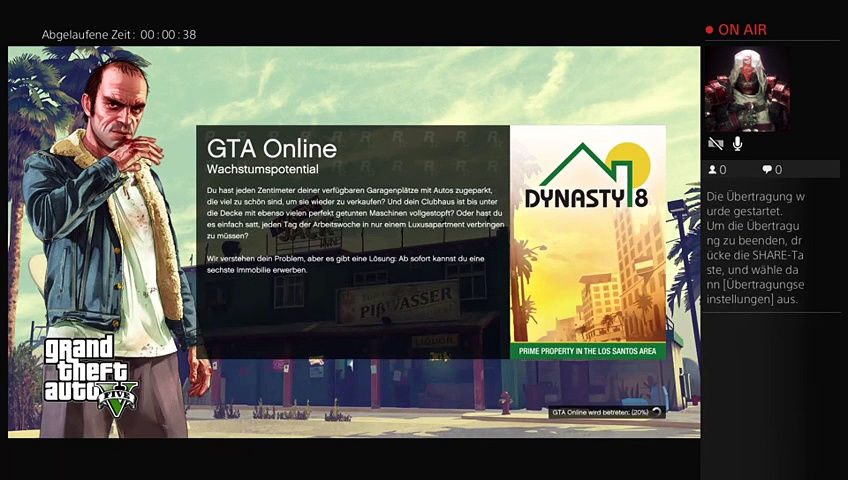
Task: Click the 'GTA Online wird betreten' loading status
Action: pyautogui.click(x=600, y=411)
